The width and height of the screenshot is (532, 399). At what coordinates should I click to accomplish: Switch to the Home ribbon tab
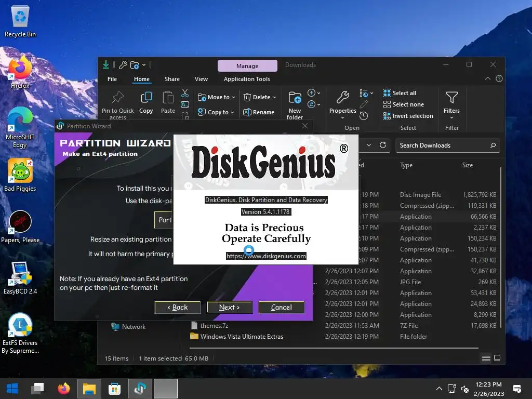pyautogui.click(x=142, y=79)
